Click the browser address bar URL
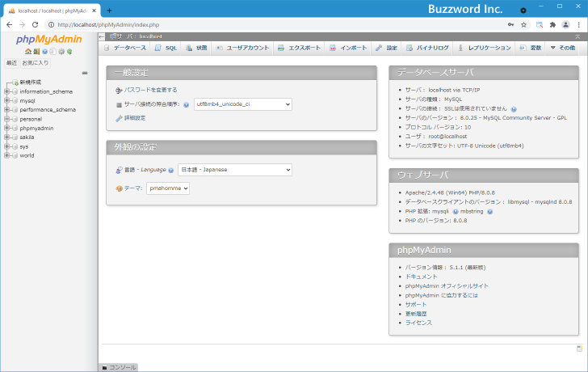This screenshot has width=588, height=372. tap(108, 25)
